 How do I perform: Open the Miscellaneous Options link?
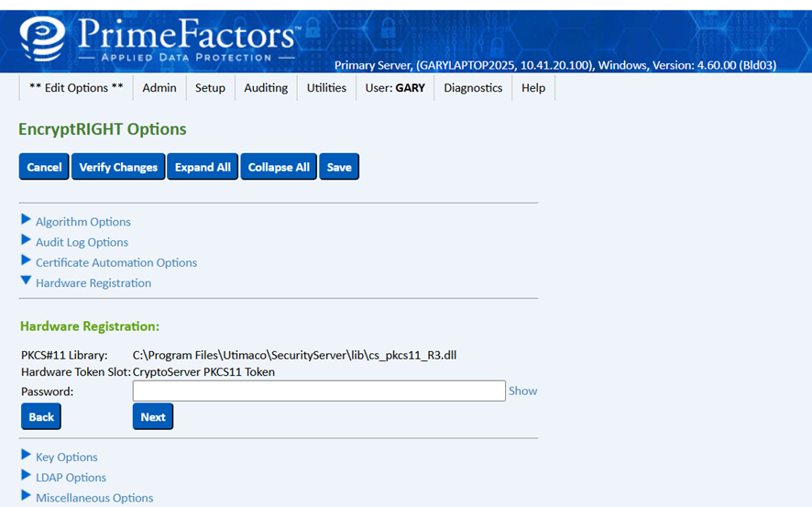[94, 498]
